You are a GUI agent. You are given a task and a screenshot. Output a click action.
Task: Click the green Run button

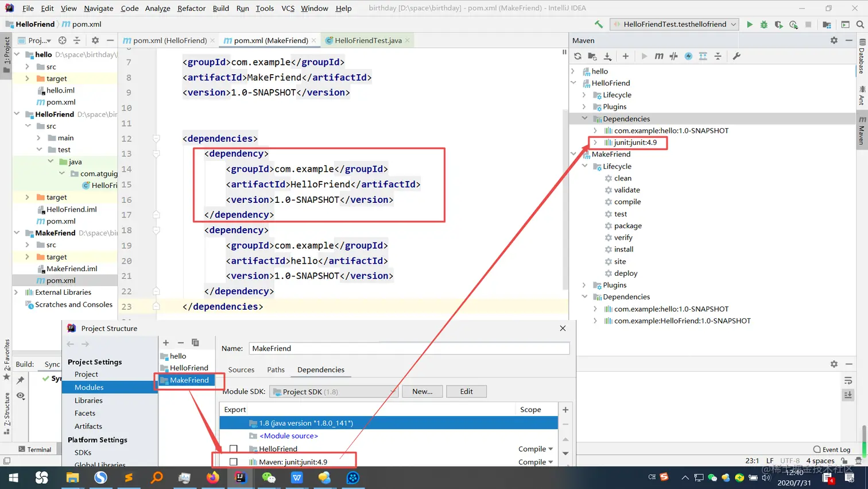[749, 25]
